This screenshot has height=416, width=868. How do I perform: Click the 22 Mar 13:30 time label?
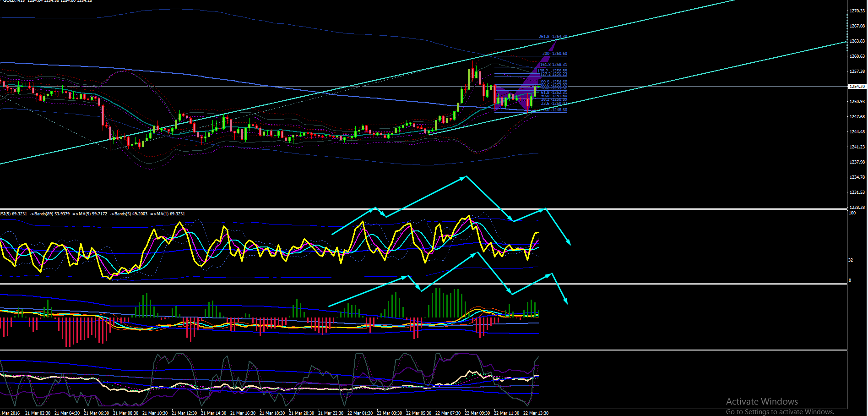coord(536,413)
